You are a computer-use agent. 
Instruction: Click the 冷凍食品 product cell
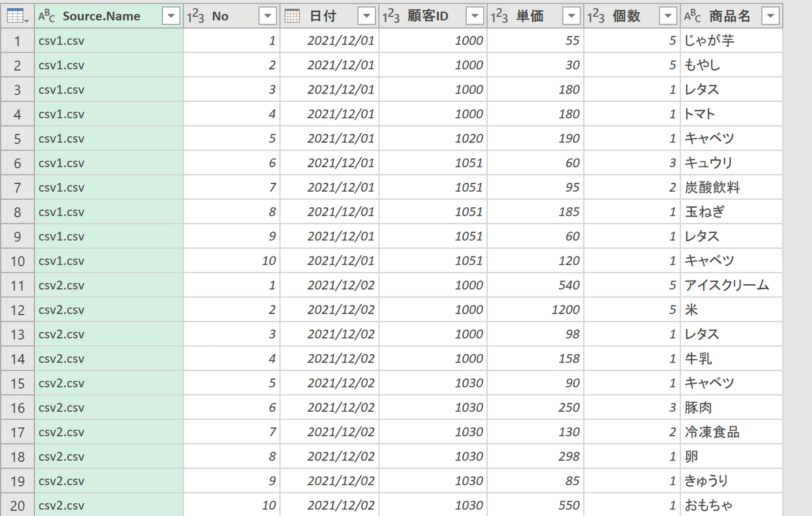coord(731,432)
